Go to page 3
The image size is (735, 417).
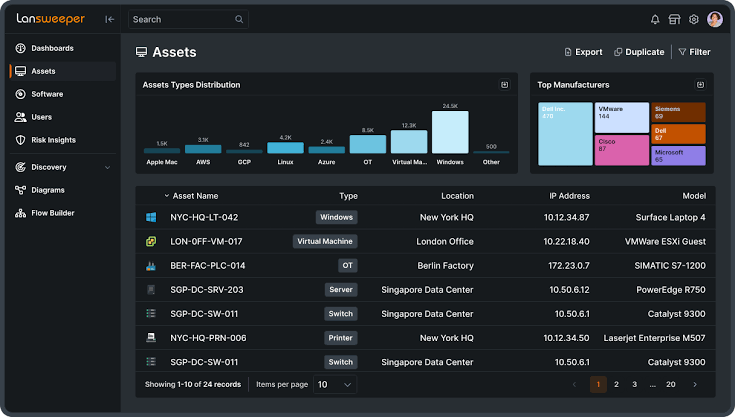click(634, 385)
